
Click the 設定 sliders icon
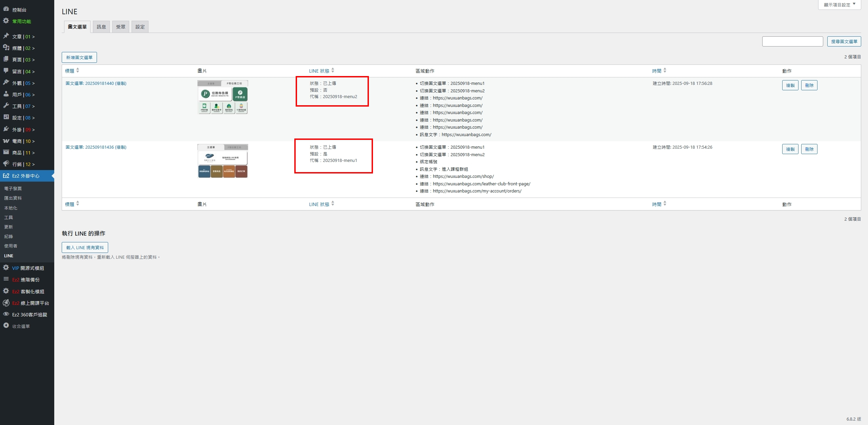(x=6, y=117)
